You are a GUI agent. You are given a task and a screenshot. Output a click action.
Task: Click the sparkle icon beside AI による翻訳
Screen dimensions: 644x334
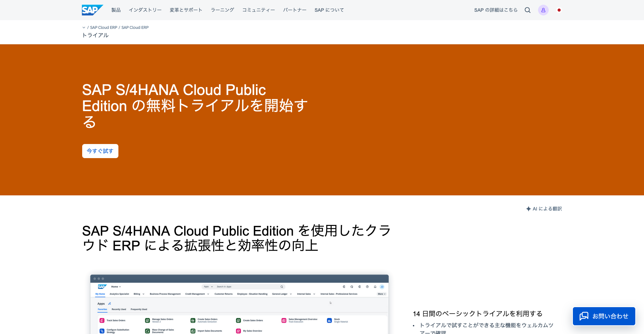coord(529,209)
